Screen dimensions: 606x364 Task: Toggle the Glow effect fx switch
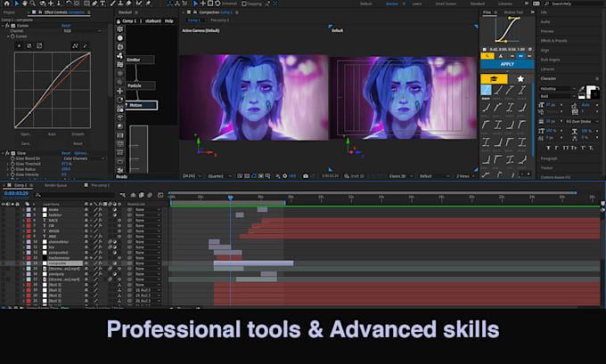(7, 153)
